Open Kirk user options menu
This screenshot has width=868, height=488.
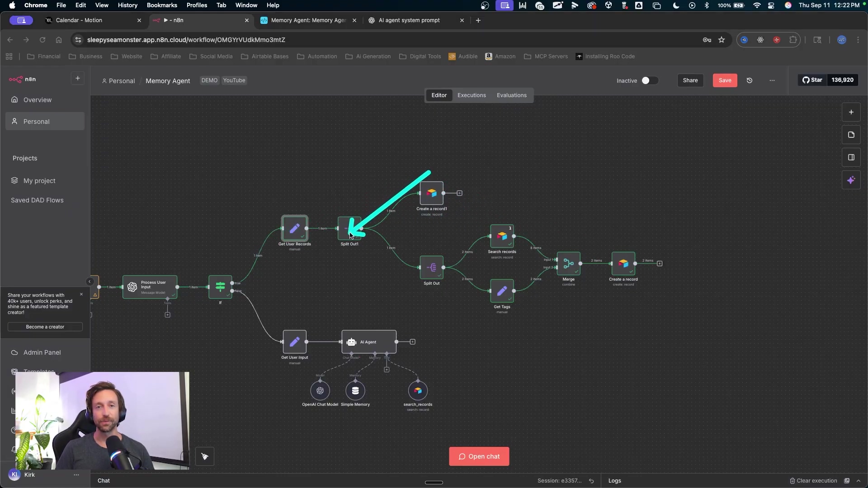tap(76, 475)
